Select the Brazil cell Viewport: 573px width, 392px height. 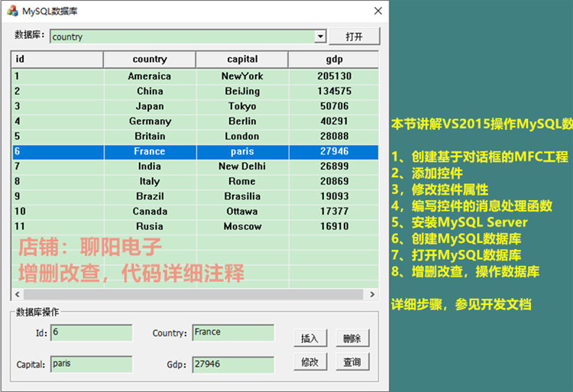click(x=150, y=196)
